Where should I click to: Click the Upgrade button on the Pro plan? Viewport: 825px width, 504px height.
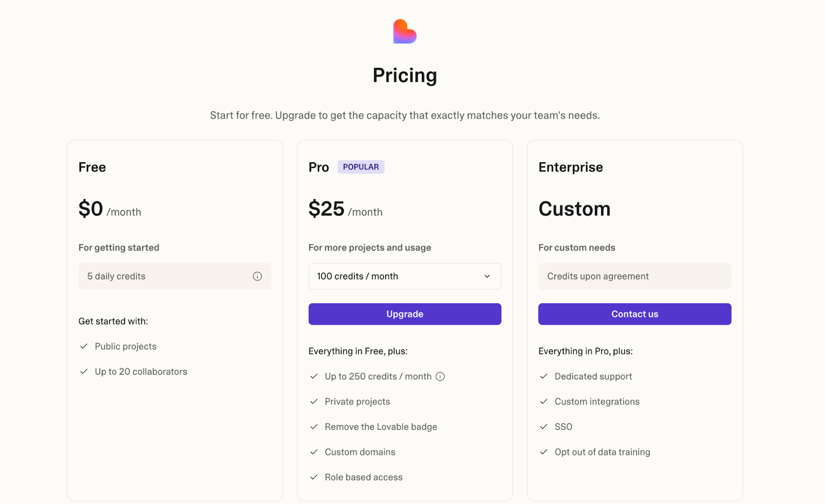(x=405, y=314)
